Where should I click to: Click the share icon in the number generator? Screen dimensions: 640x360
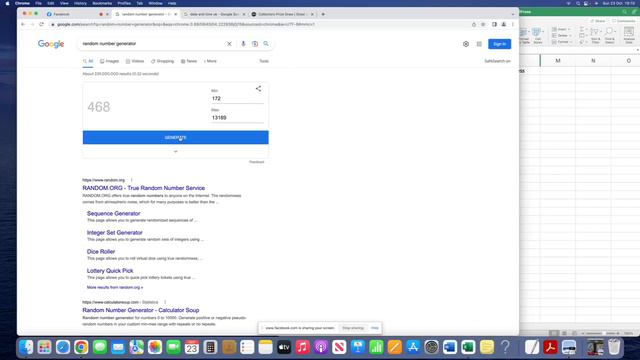tap(258, 89)
